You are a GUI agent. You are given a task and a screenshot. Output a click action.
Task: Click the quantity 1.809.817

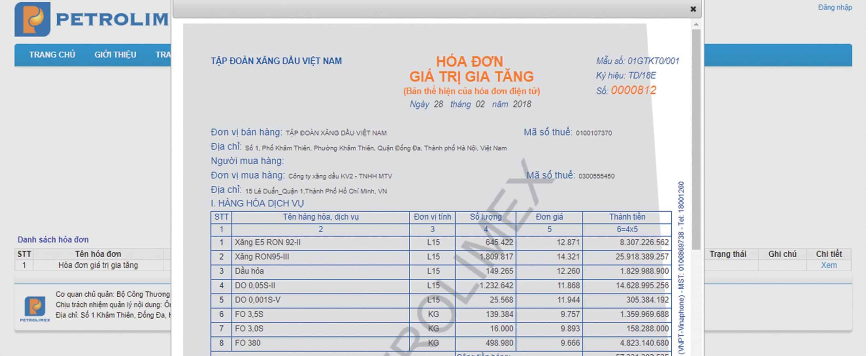[496, 257]
